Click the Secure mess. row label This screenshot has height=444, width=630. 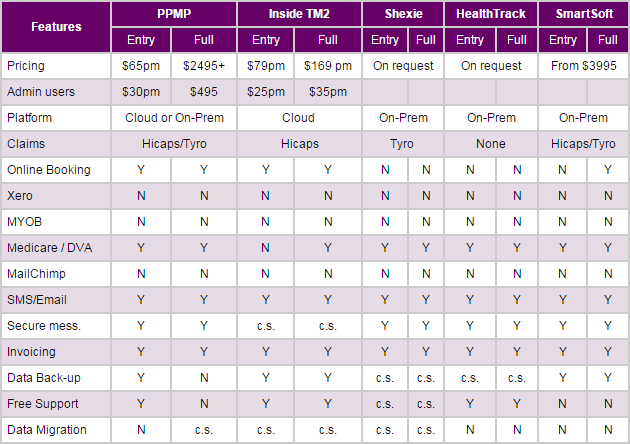[x=56, y=325]
